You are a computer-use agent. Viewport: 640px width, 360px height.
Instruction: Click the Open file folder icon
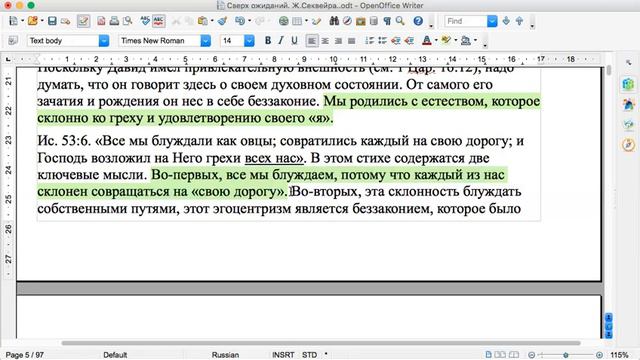pos(33,21)
